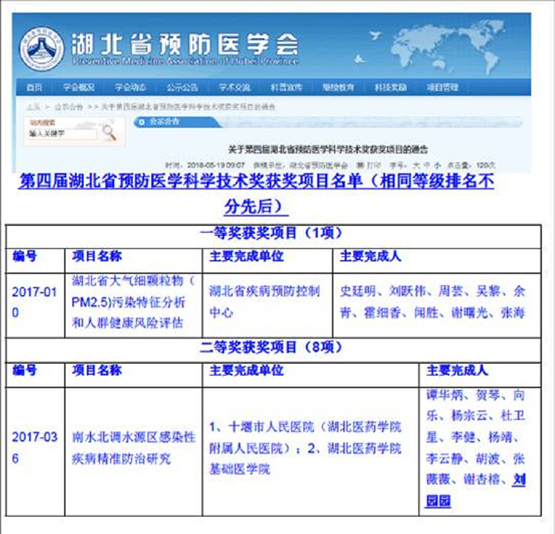Open the 科普宣传 nav item

tap(286, 87)
